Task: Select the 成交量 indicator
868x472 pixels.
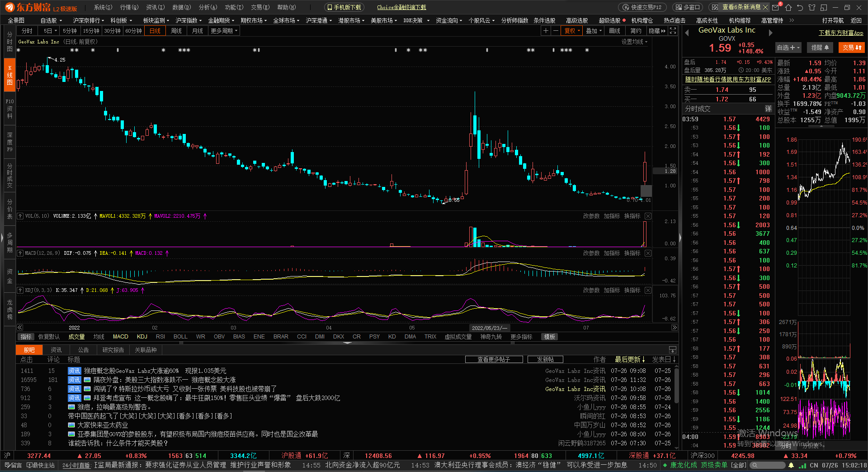Action: point(76,337)
